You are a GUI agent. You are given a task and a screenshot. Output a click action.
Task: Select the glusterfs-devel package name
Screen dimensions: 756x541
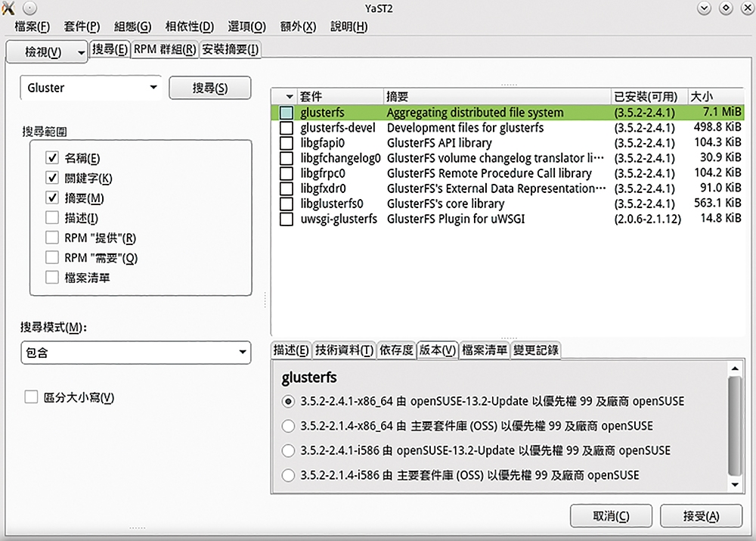point(337,128)
